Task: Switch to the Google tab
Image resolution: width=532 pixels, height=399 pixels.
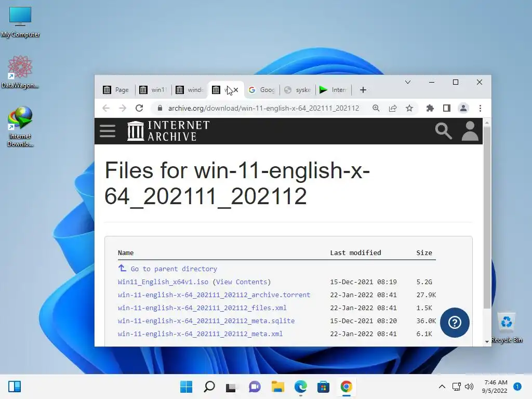Action: [261, 90]
